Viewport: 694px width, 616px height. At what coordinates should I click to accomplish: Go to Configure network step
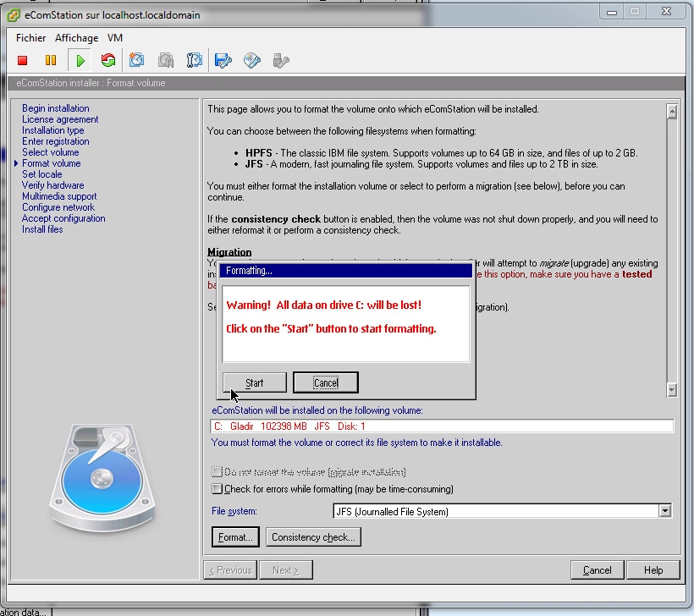58,207
